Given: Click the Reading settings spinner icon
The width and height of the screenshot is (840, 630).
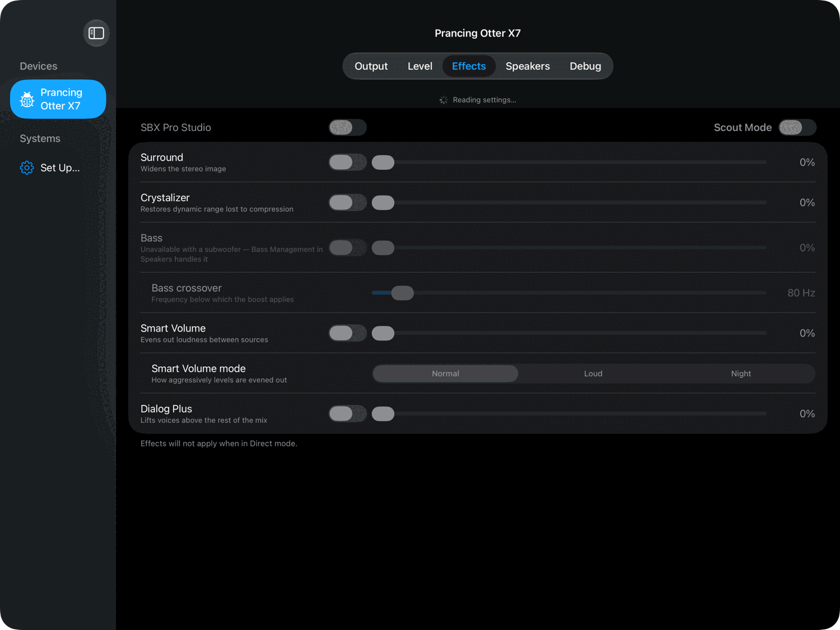Looking at the screenshot, I should coord(444,100).
